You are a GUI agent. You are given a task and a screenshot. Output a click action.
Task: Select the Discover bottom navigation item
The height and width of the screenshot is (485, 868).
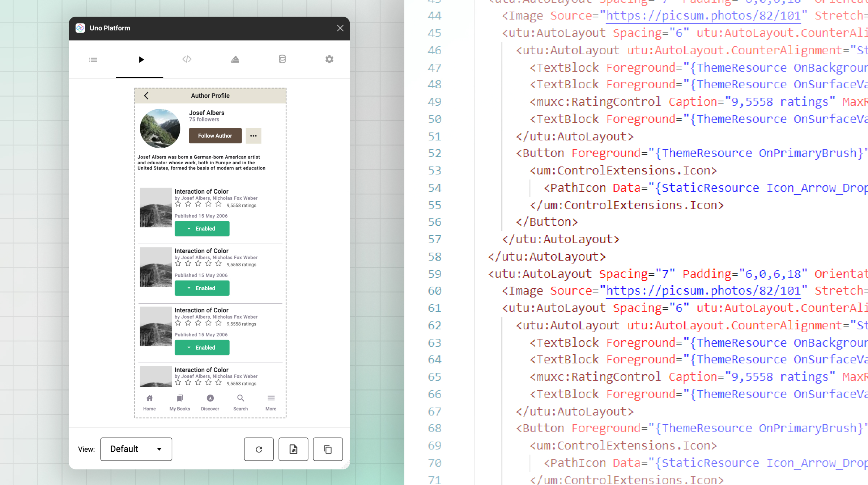tap(210, 402)
